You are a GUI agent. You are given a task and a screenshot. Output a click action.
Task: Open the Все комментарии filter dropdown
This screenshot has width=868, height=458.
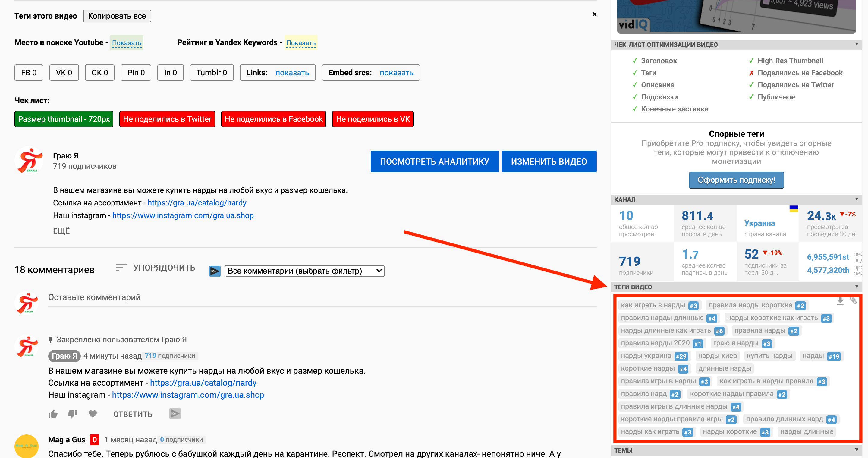click(x=304, y=271)
